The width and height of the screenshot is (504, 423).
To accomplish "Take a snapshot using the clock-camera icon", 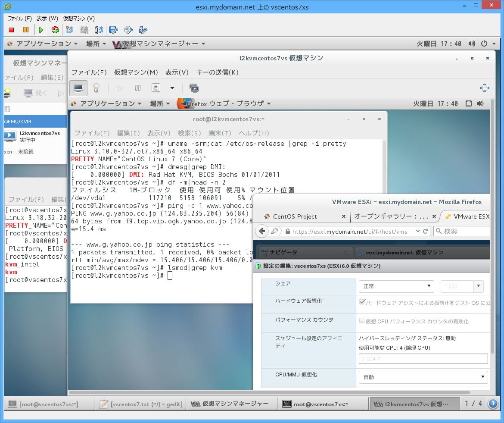I will (x=69, y=30).
